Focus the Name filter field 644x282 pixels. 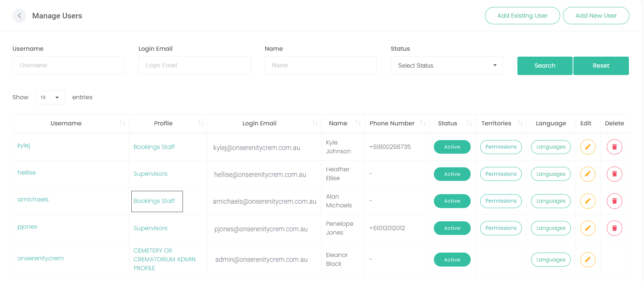(321, 65)
